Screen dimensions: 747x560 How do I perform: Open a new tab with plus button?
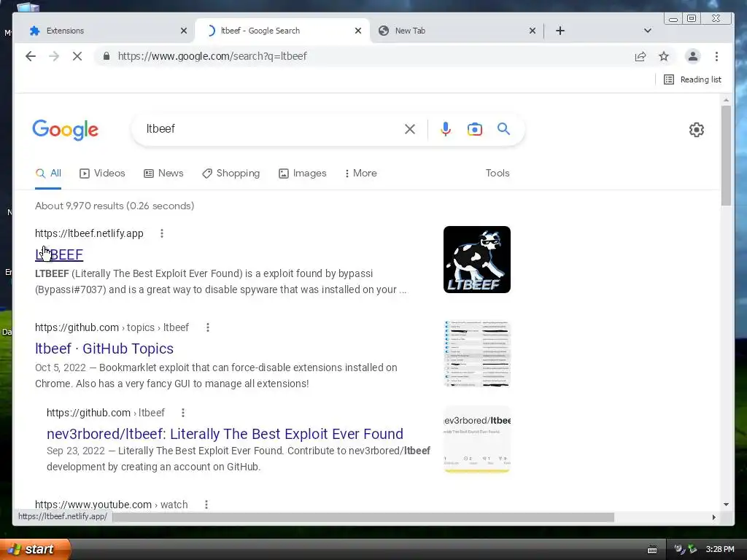560,31
